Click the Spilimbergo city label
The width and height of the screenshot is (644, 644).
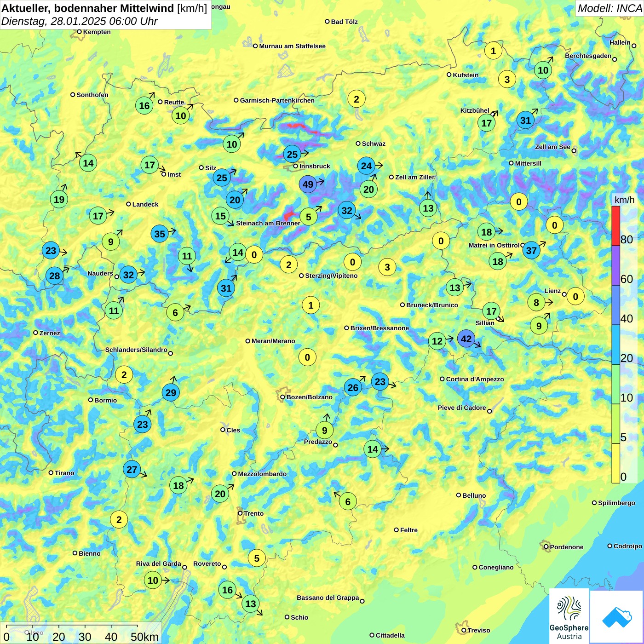(616, 503)
